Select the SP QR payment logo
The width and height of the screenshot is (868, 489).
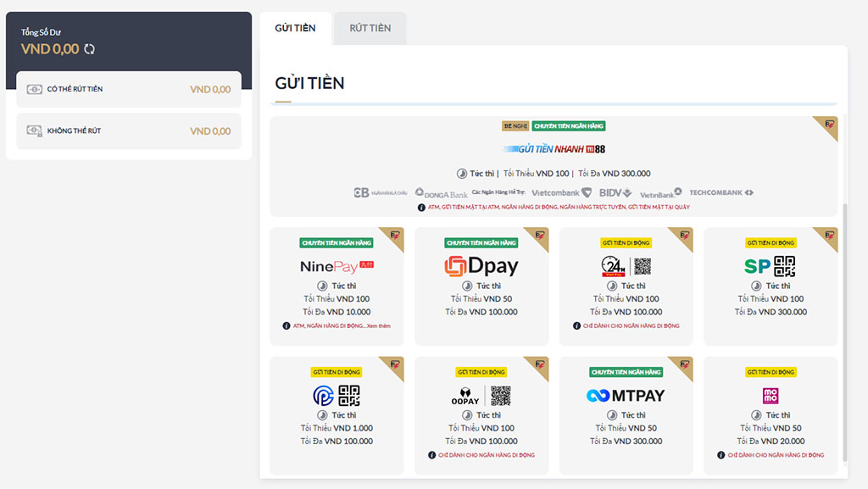[x=770, y=266]
